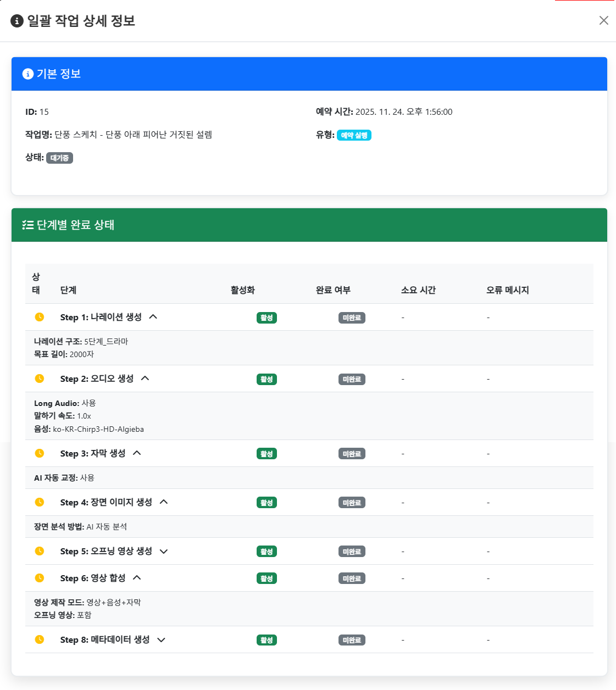Click the Step 4: 장면 이미지 생성 label
Image resolution: width=616 pixels, height=690 pixels.
tap(106, 502)
